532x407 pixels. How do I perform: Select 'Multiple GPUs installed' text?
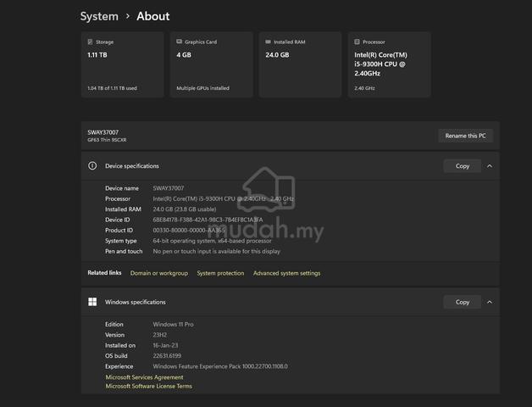[x=203, y=88]
